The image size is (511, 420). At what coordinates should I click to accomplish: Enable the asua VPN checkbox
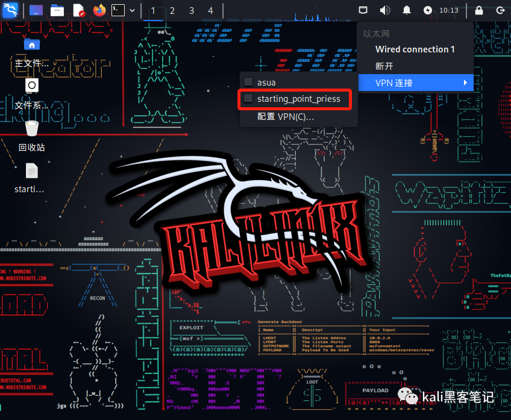pos(248,81)
